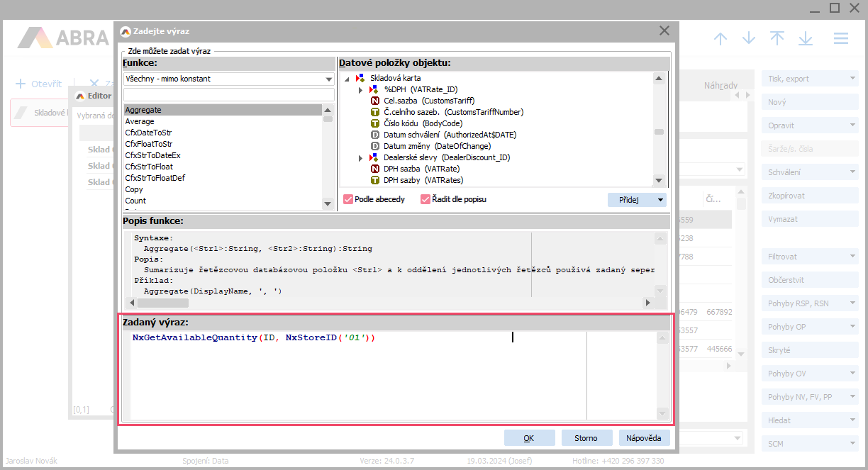Viewport: 868px width, 470px height.
Task: Click Otevřít button in main window
Action: click(x=39, y=84)
